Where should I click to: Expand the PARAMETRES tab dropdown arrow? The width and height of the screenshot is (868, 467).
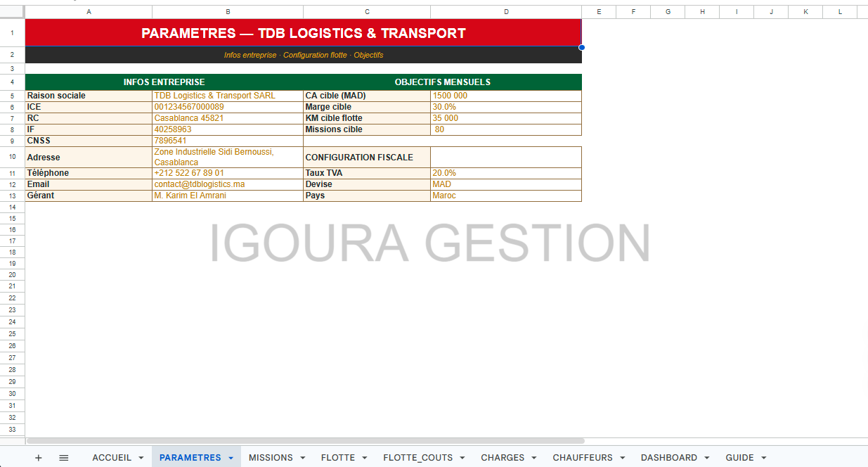231,458
